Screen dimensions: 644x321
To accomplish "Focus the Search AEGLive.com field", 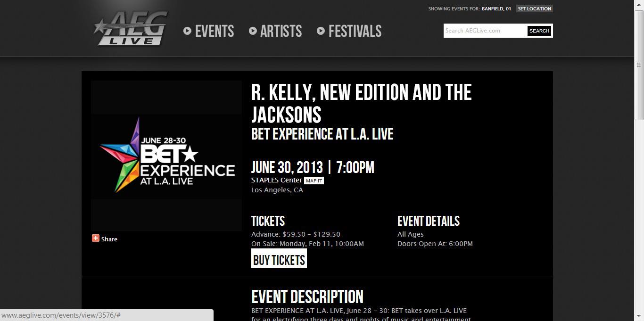I will coord(485,31).
